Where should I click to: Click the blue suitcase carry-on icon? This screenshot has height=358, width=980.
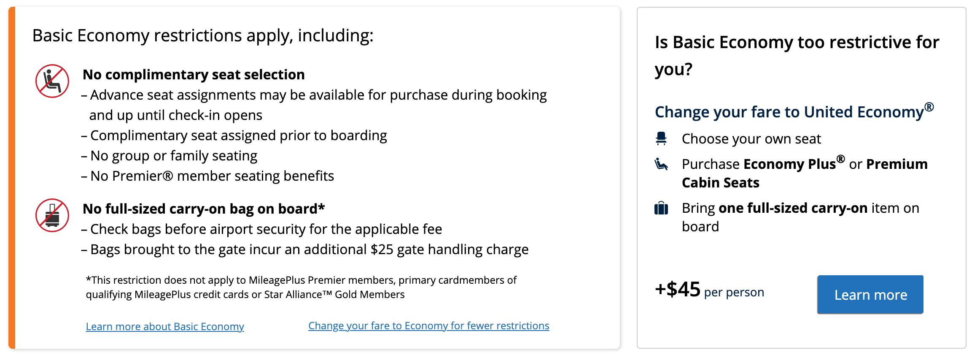pyautogui.click(x=661, y=208)
